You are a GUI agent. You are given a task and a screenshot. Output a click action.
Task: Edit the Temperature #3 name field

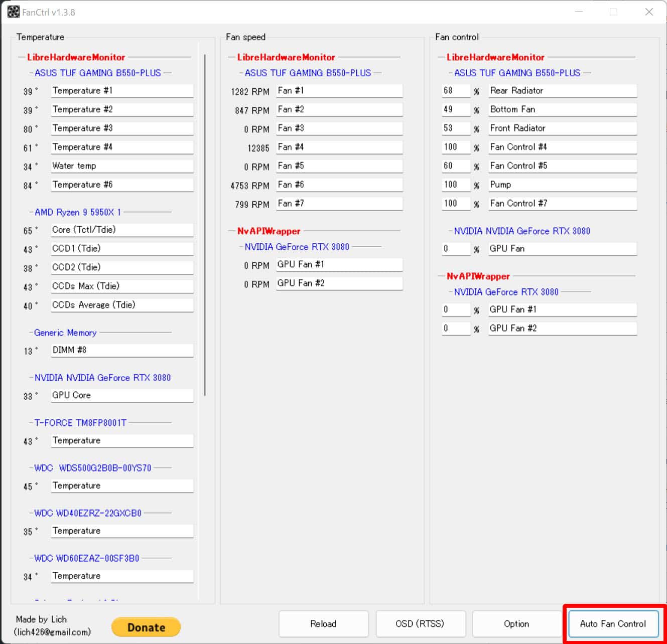pos(122,128)
